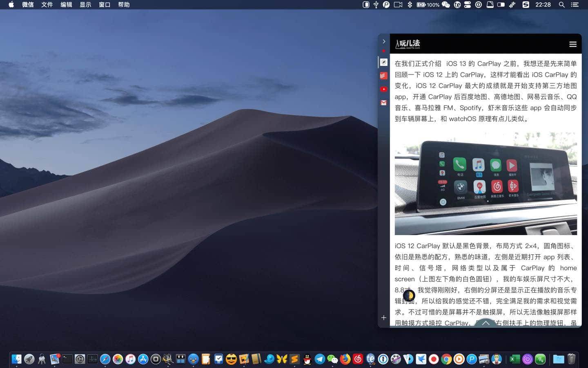Launch QQ penguin from the Dock

[307, 359]
